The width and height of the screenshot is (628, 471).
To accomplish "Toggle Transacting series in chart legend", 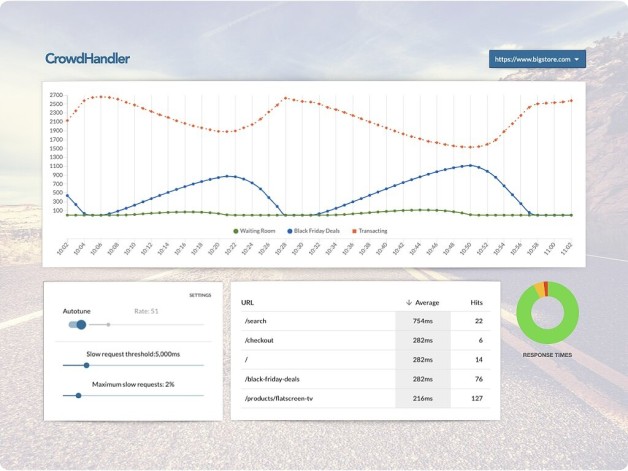I will coord(370,231).
